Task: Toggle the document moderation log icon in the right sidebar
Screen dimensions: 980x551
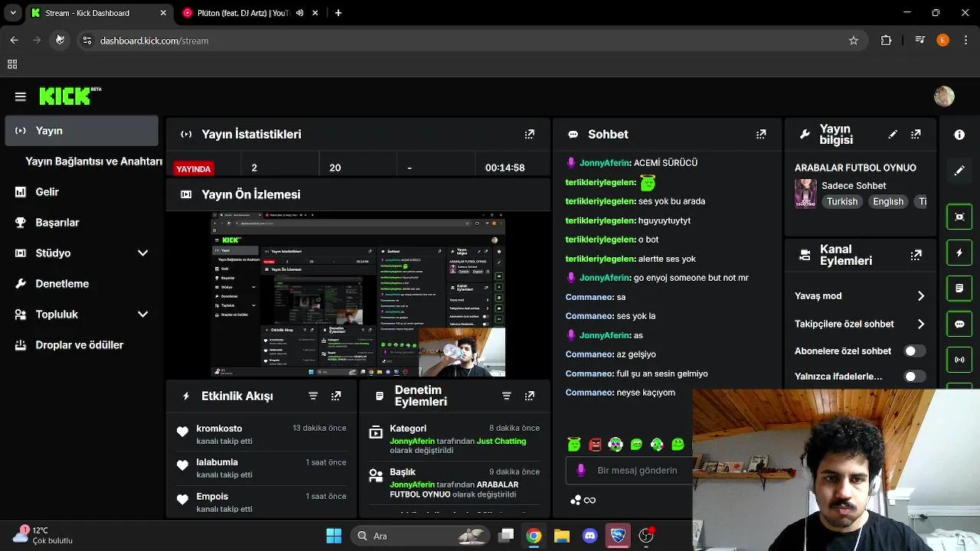Action: 959,289
